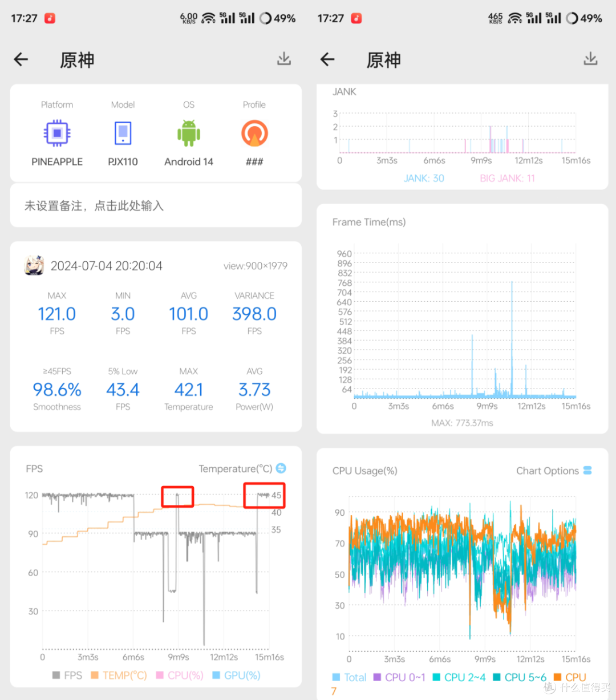This screenshot has height=700, width=616.
Task: Select the MAX 121.0 FPS value
Action: [57, 314]
